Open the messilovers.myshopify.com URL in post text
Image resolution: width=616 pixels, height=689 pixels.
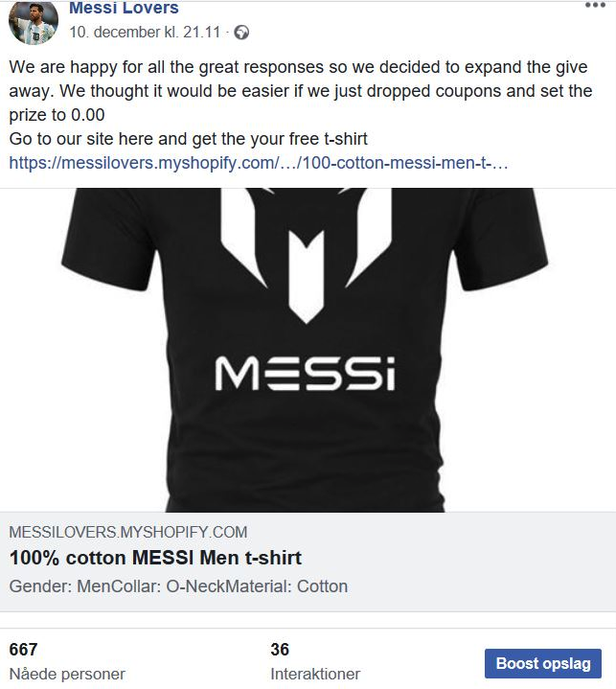pos(259,163)
